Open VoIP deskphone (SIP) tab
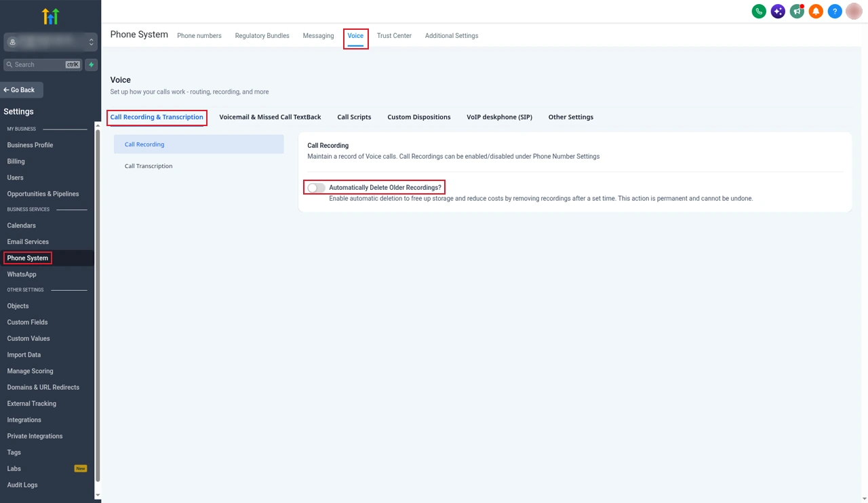The width and height of the screenshot is (868, 503). click(499, 117)
